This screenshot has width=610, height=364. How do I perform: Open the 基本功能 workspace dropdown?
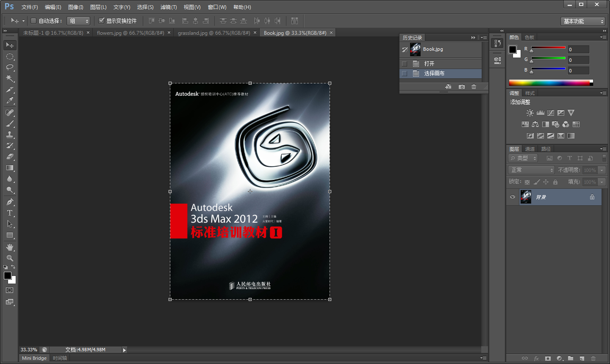click(583, 21)
